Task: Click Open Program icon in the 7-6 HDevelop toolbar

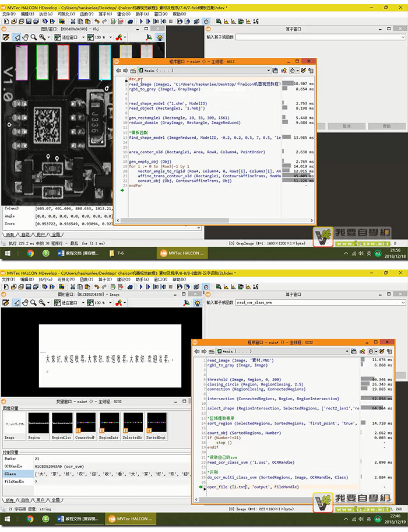Action: pos(13,22)
